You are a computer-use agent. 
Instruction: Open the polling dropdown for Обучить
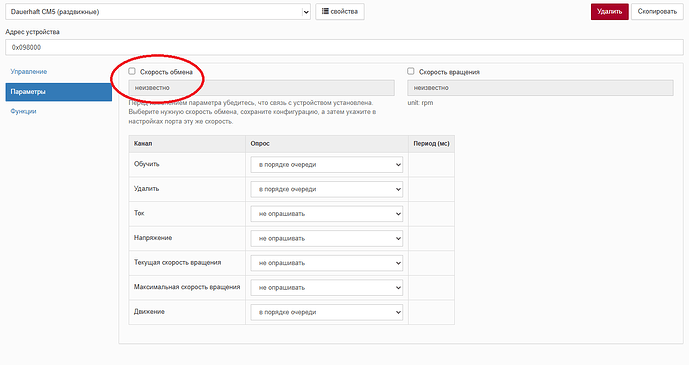pyautogui.click(x=326, y=165)
